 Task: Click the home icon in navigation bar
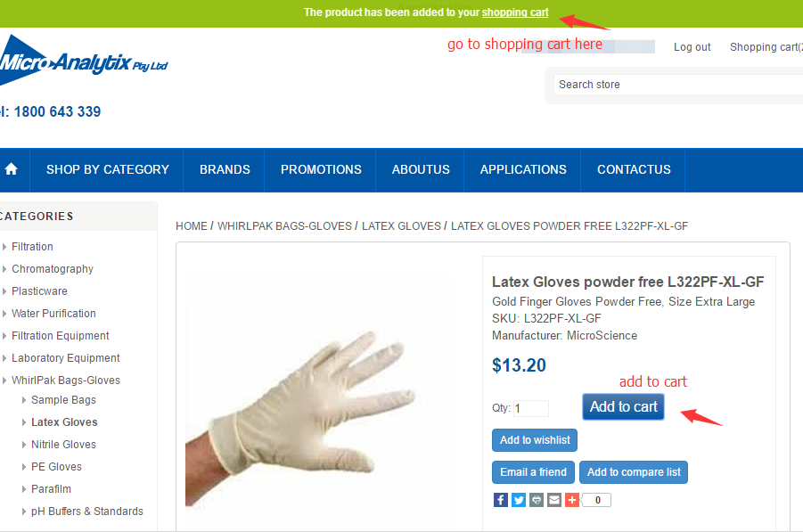pyautogui.click(x=12, y=169)
